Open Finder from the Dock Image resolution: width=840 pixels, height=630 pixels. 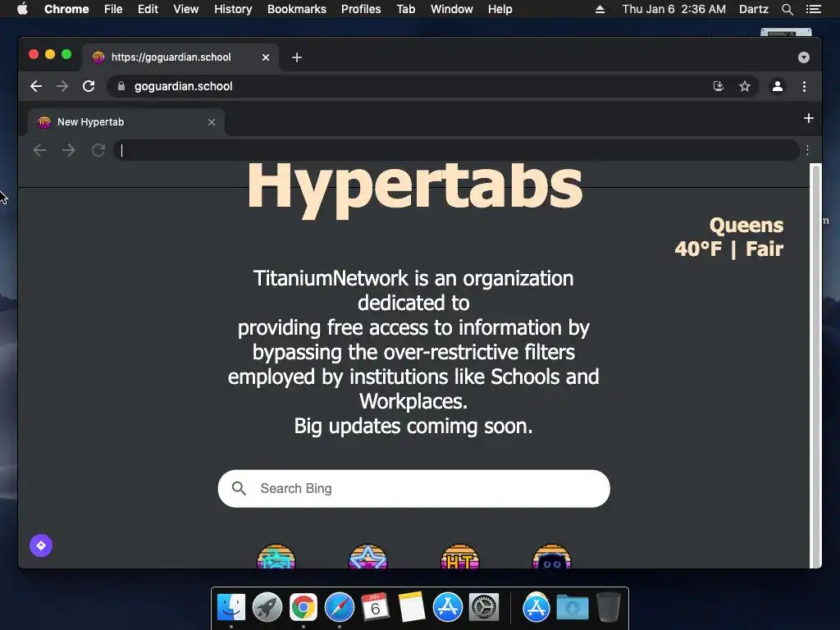[x=231, y=607]
